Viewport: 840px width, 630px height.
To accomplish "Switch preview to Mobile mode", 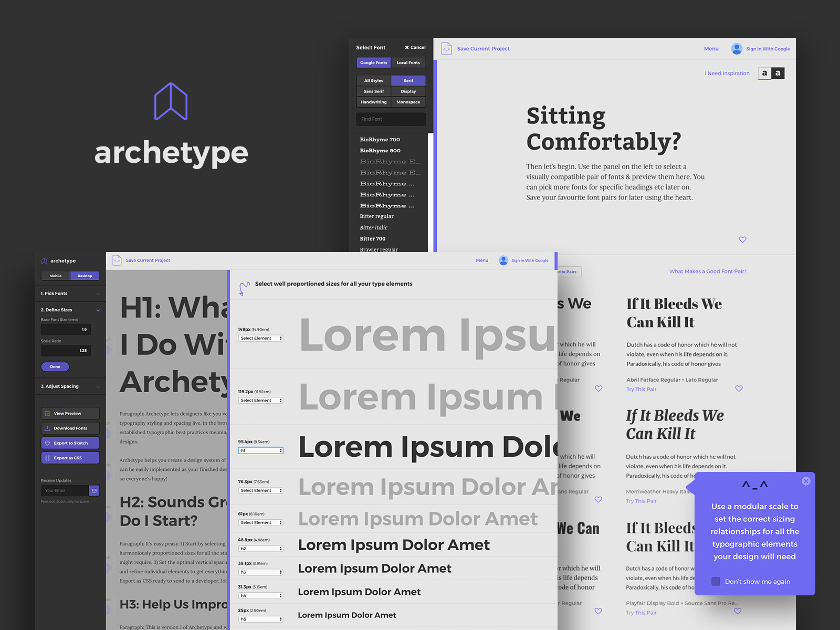I will [x=55, y=276].
